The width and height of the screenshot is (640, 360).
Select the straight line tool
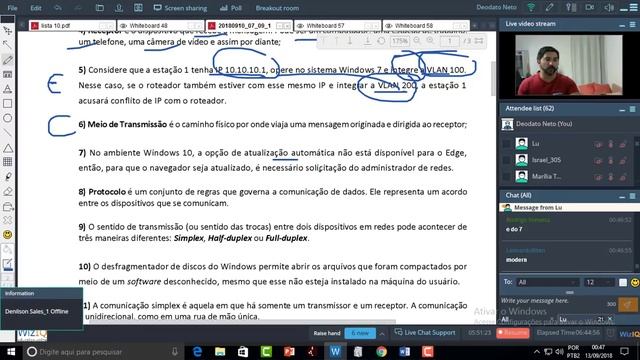[7, 133]
